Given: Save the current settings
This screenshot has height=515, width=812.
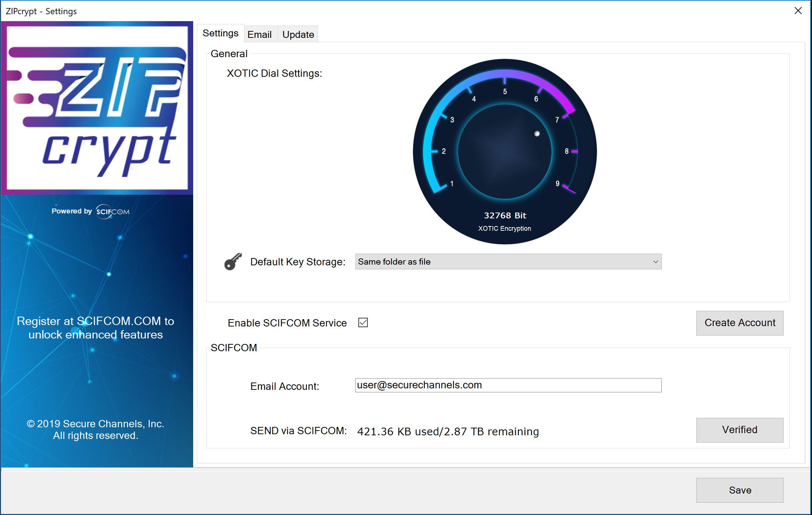Looking at the screenshot, I should (x=740, y=490).
